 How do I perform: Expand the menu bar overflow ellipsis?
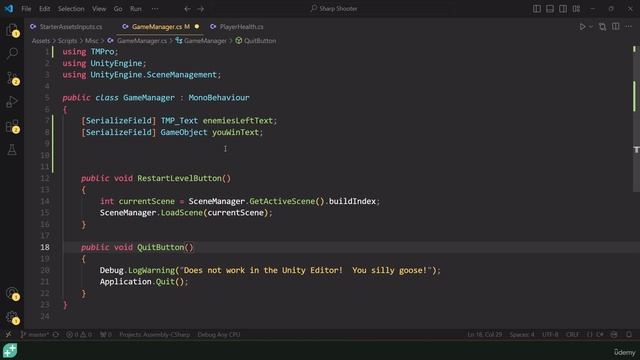tap(155, 9)
